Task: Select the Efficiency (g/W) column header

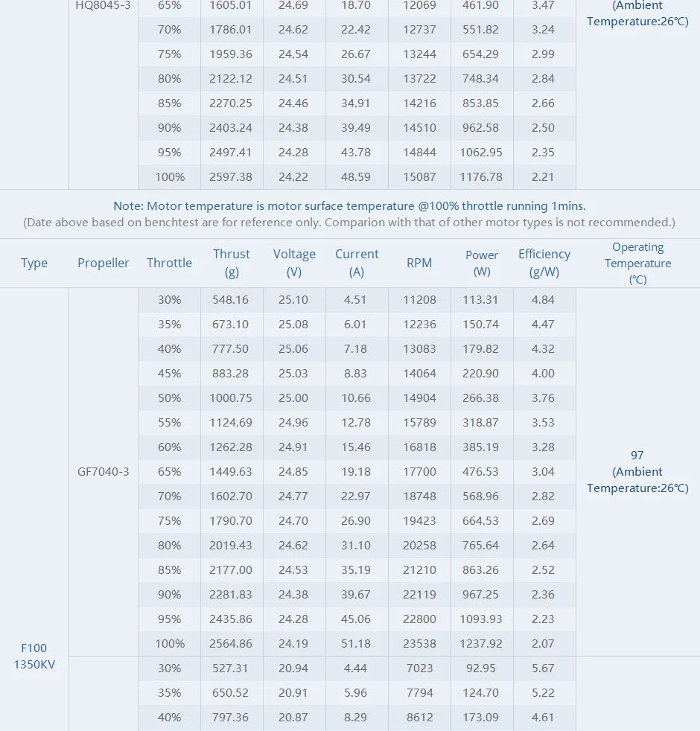Action: (544, 263)
